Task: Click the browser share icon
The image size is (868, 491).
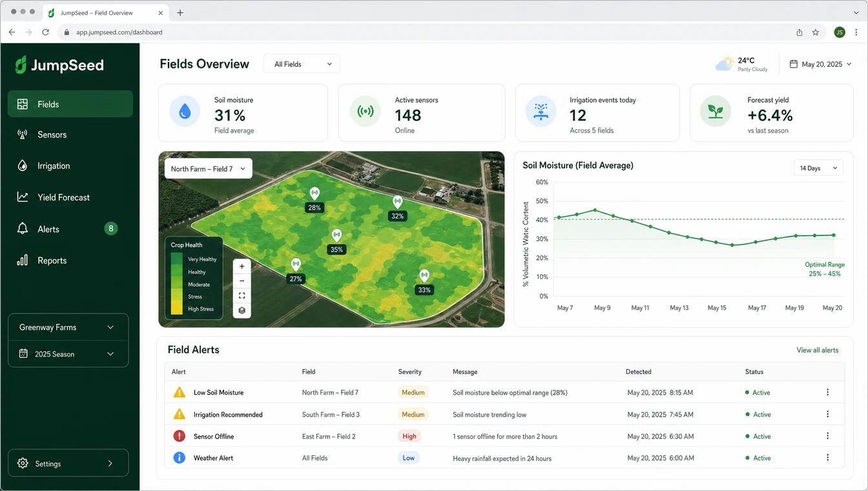Action: (799, 32)
